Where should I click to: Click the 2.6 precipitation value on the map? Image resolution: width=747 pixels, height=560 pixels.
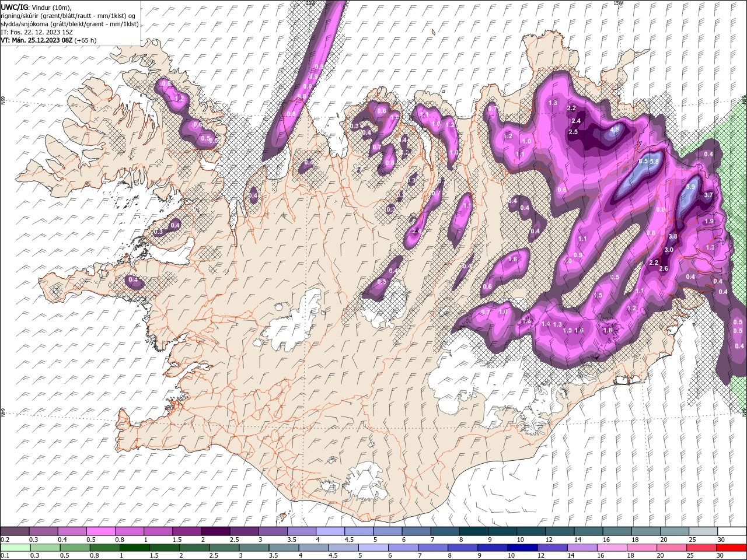click(663, 268)
